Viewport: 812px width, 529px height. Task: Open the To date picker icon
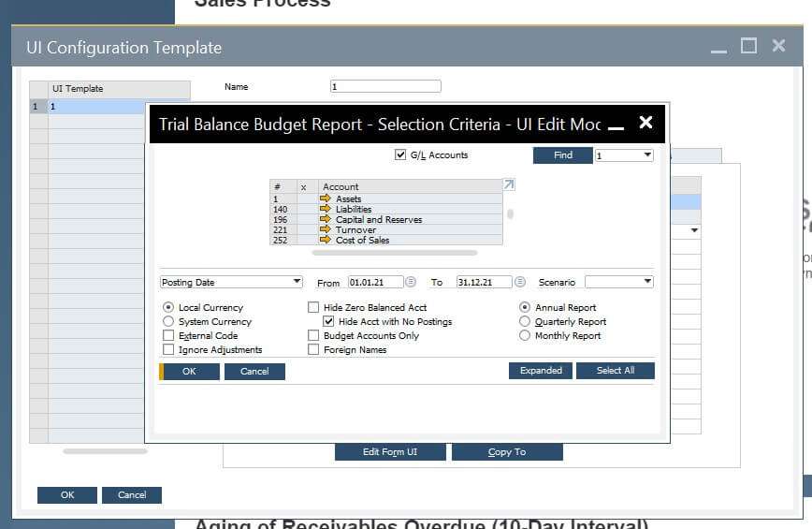click(x=520, y=282)
